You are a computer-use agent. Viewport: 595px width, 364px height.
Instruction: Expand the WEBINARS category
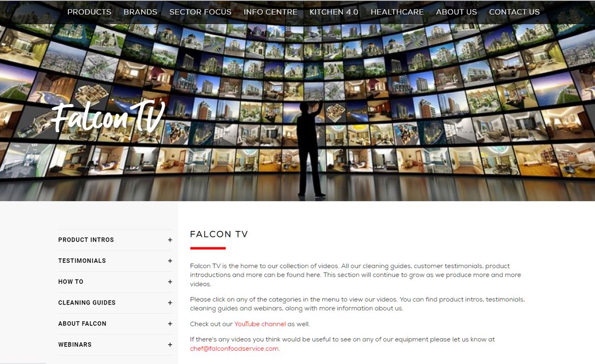[170, 344]
